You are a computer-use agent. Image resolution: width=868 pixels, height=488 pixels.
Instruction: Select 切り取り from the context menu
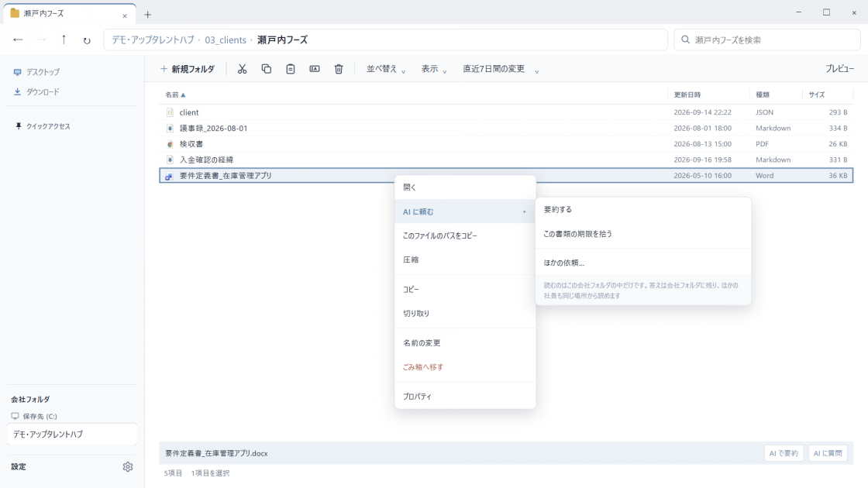465,314
